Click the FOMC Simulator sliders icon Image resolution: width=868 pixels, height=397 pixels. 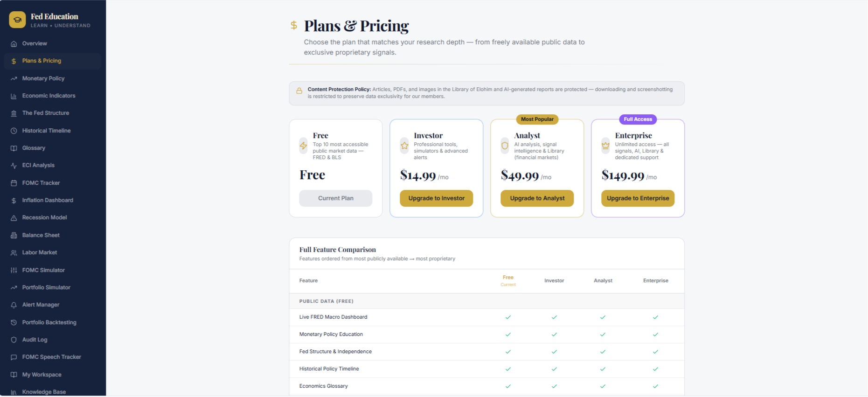(x=14, y=271)
